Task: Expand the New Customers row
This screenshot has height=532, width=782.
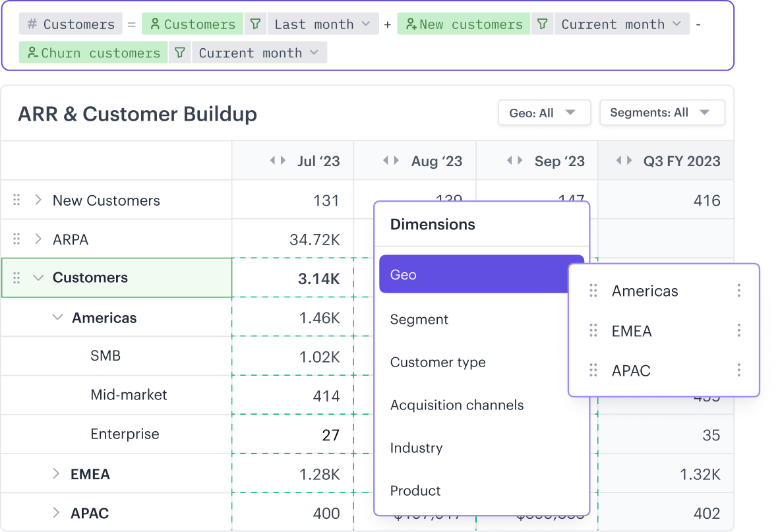Action: [x=38, y=200]
